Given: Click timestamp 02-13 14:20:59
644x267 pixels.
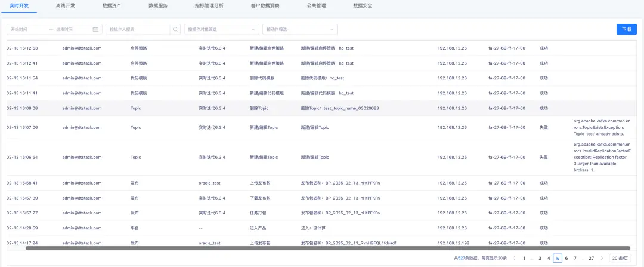Looking at the screenshot, I should tap(23, 228).
